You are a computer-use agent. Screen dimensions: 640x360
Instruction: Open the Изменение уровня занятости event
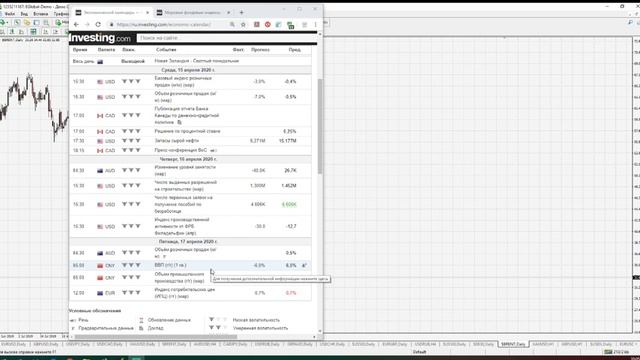(x=185, y=170)
